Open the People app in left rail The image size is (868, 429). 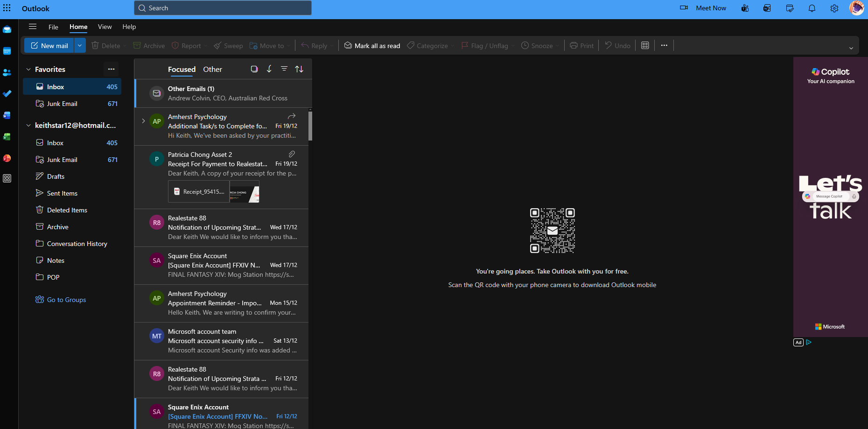[7, 73]
